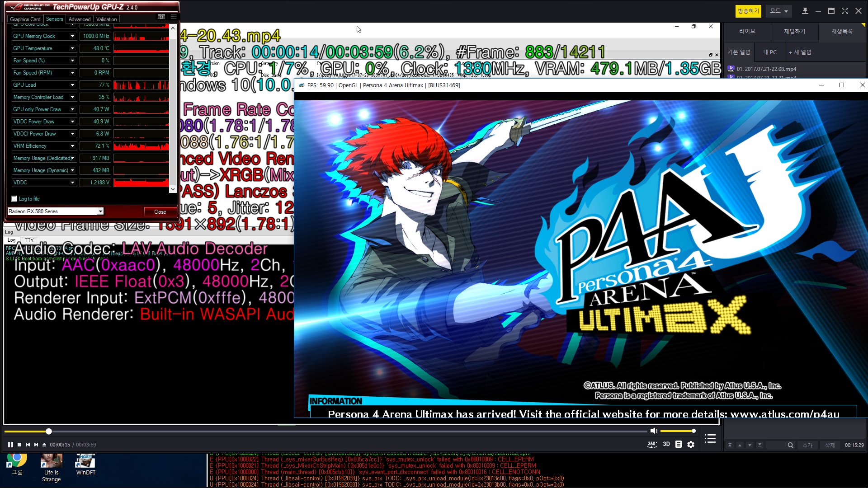The width and height of the screenshot is (868, 488).
Task: Select the subtitle/chapter list icon
Action: point(679,444)
